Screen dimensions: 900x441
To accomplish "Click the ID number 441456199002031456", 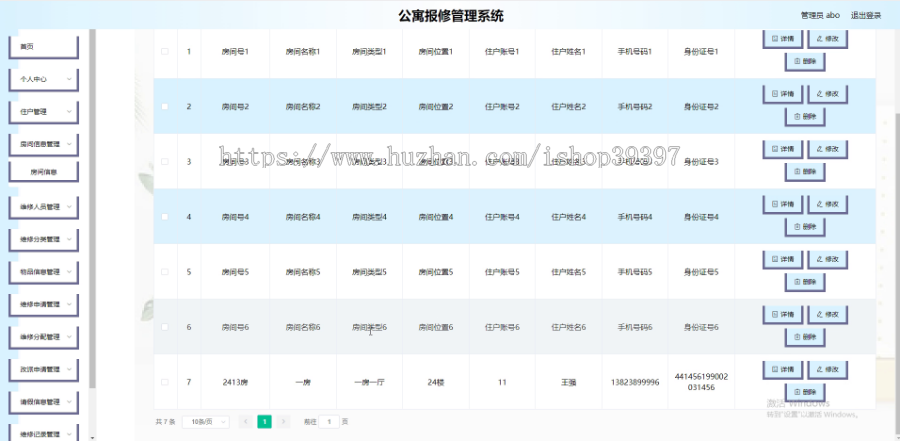I will point(701,382).
